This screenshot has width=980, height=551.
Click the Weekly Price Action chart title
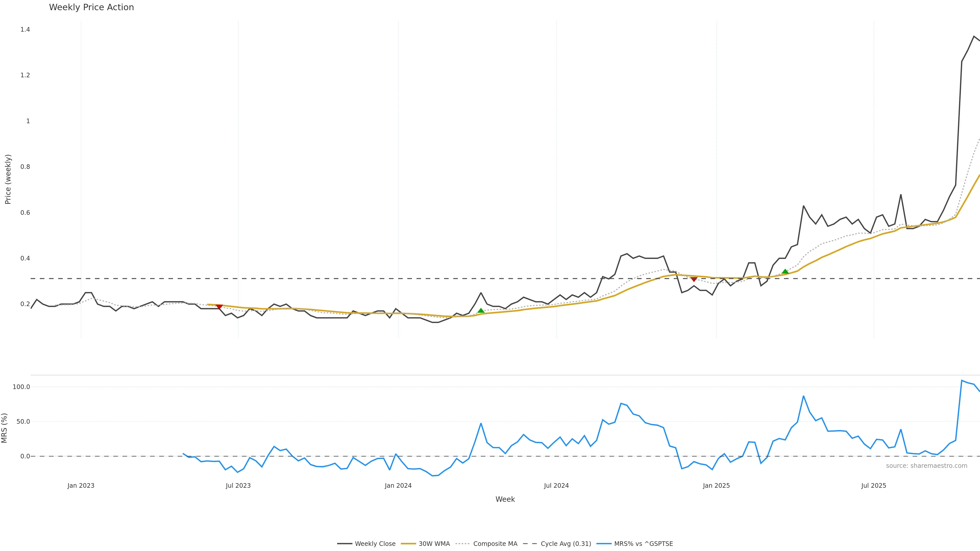tap(91, 7)
